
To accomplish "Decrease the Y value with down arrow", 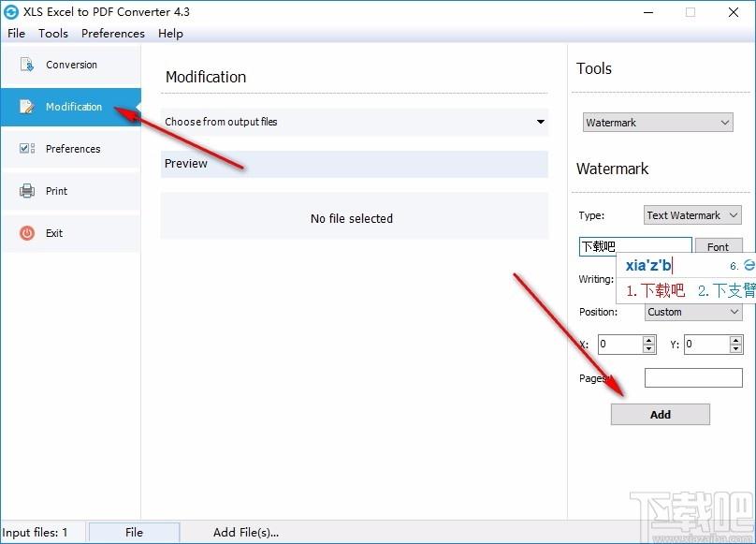I will pos(735,349).
